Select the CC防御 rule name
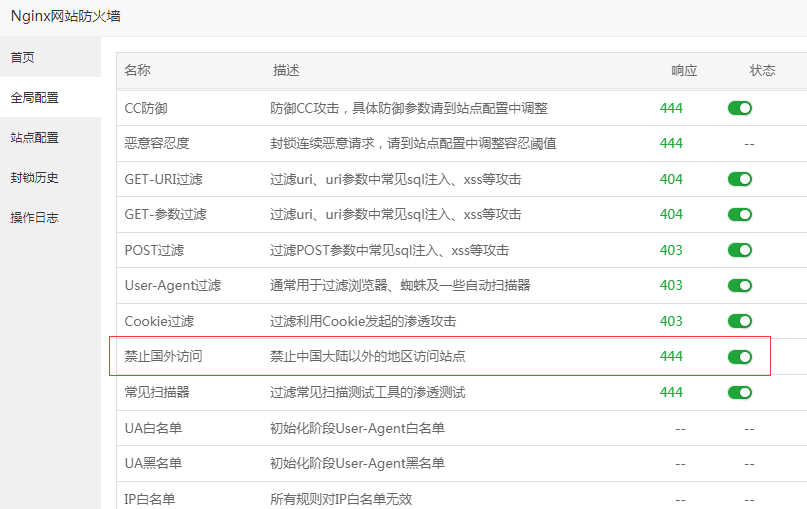807x509 pixels. (146, 109)
